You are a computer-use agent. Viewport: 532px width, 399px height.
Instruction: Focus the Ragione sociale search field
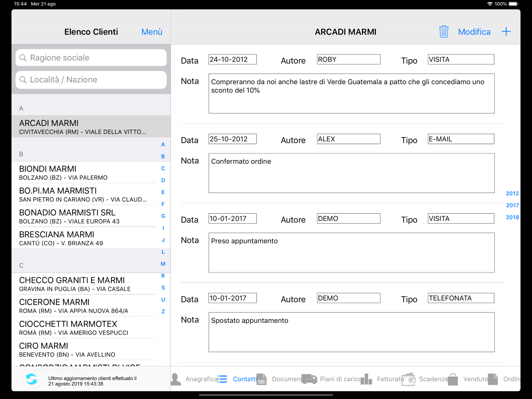coord(91,58)
